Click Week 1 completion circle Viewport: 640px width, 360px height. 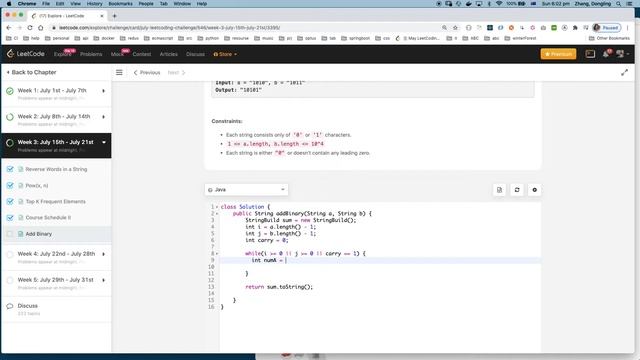pos(10,91)
